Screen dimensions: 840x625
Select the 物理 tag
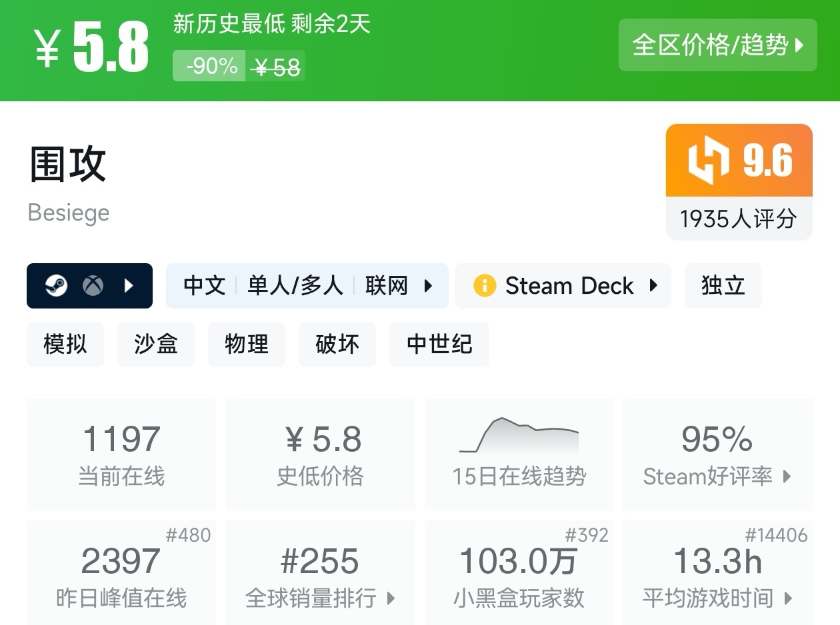247,344
